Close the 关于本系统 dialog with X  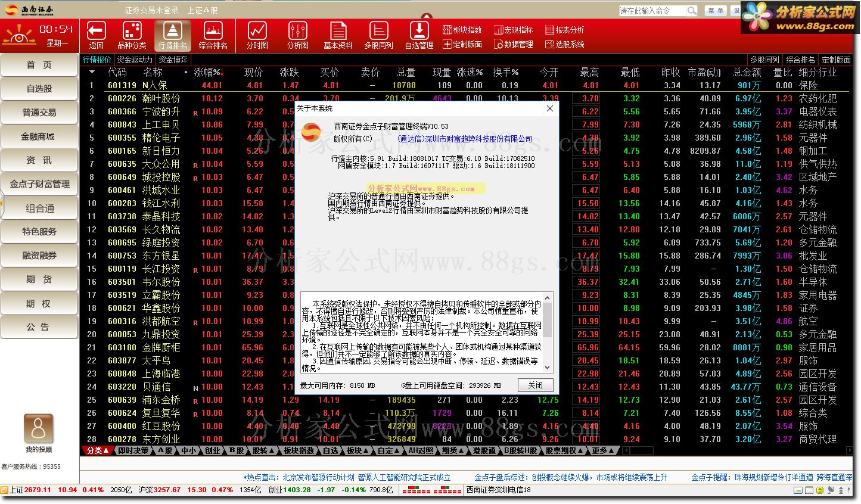(x=550, y=108)
